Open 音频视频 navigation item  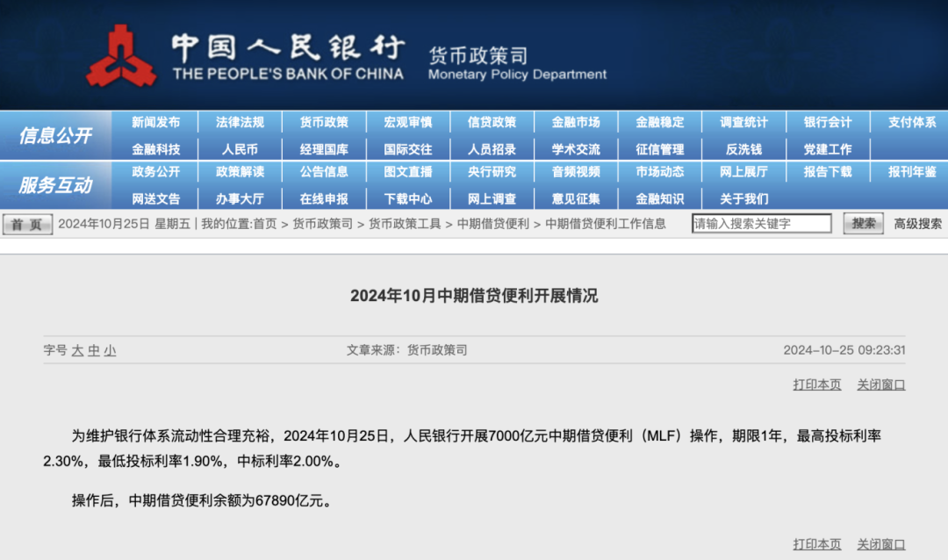576,172
